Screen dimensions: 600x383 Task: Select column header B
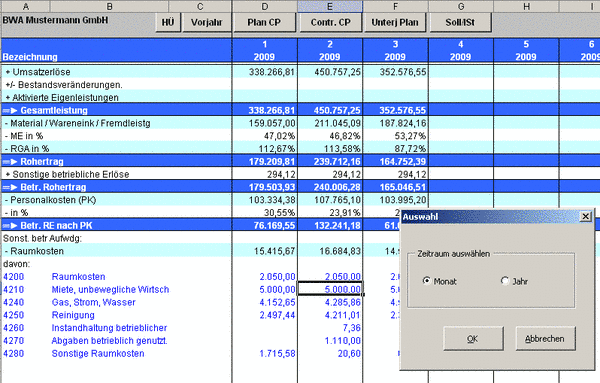click(109, 6)
